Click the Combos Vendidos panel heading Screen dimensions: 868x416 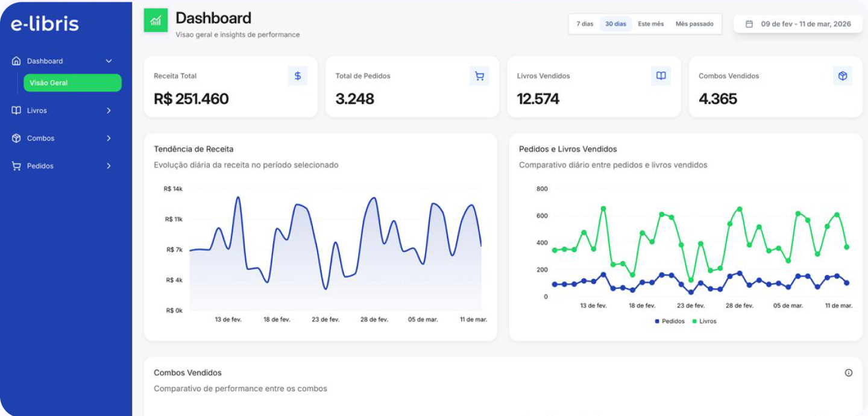(x=187, y=373)
